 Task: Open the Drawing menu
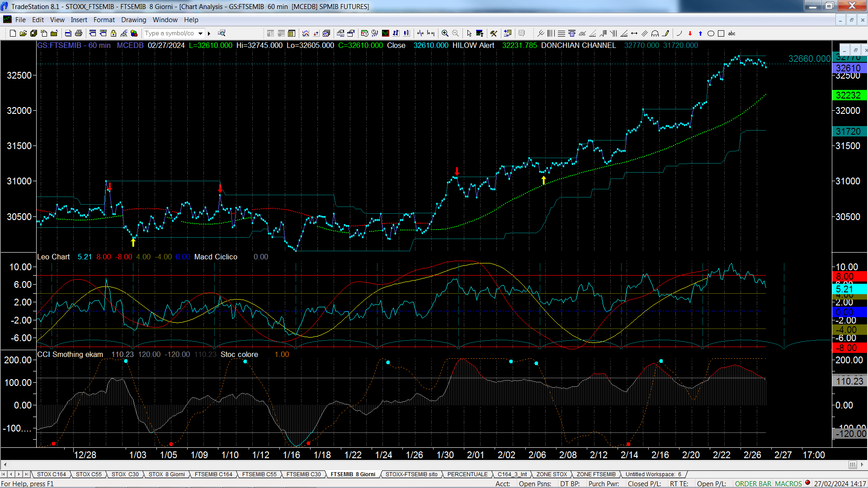(x=134, y=20)
